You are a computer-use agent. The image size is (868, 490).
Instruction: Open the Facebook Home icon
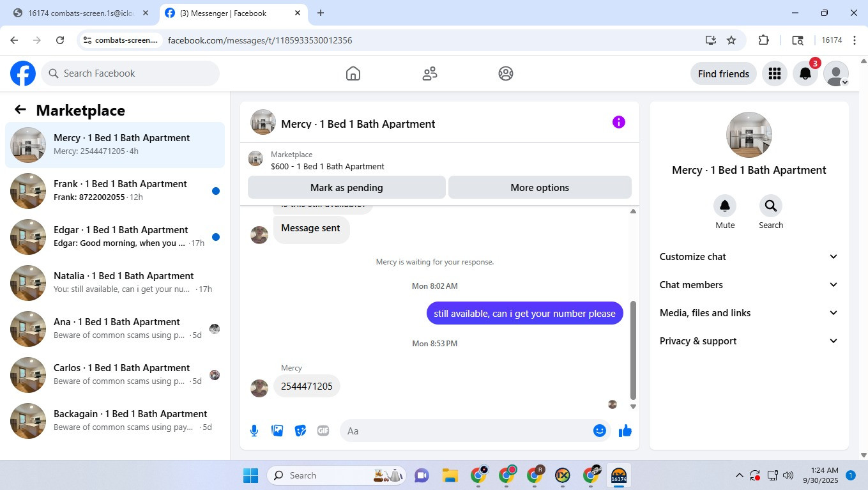pyautogui.click(x=353, y=73)
